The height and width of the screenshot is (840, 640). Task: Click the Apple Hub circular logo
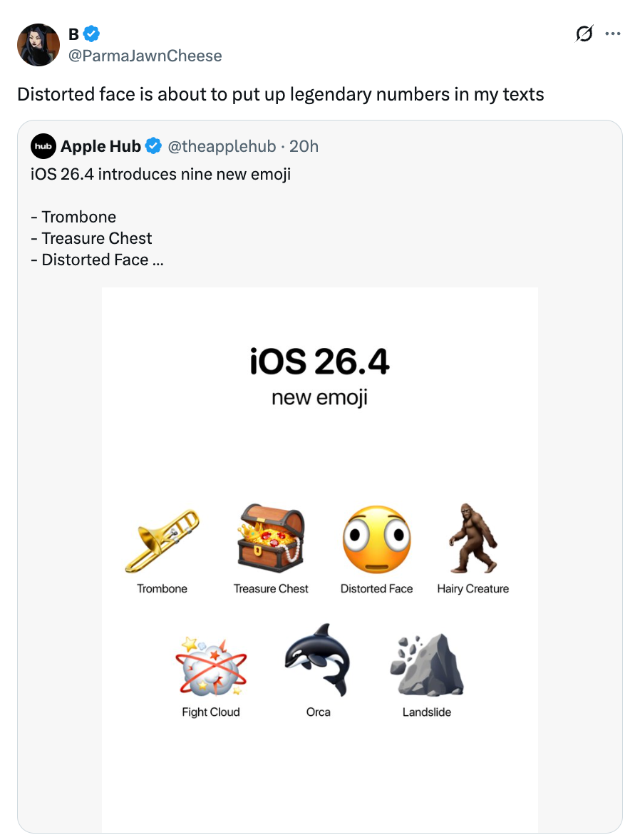[x=43, y=146]
